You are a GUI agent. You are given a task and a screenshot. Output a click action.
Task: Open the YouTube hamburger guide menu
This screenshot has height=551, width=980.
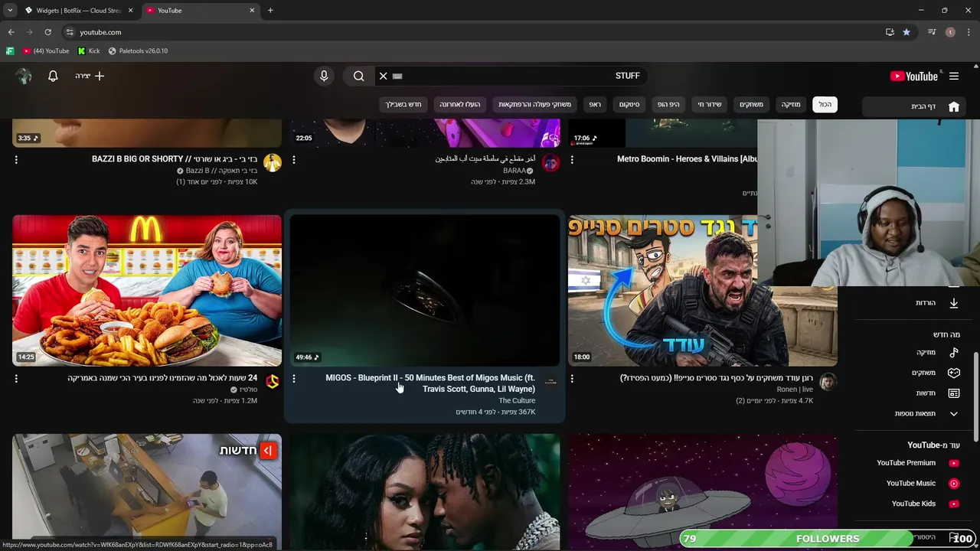[x=954, y=76]
